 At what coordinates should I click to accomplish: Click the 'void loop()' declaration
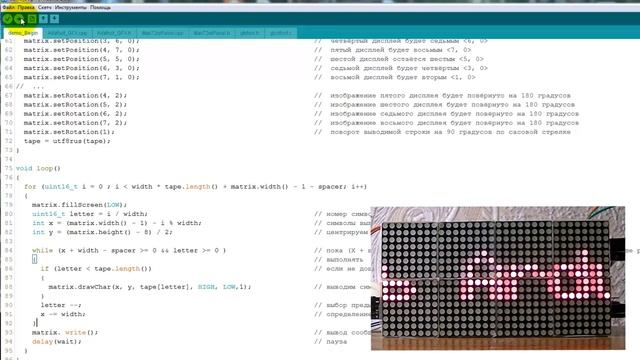click(x=38, y=168)
